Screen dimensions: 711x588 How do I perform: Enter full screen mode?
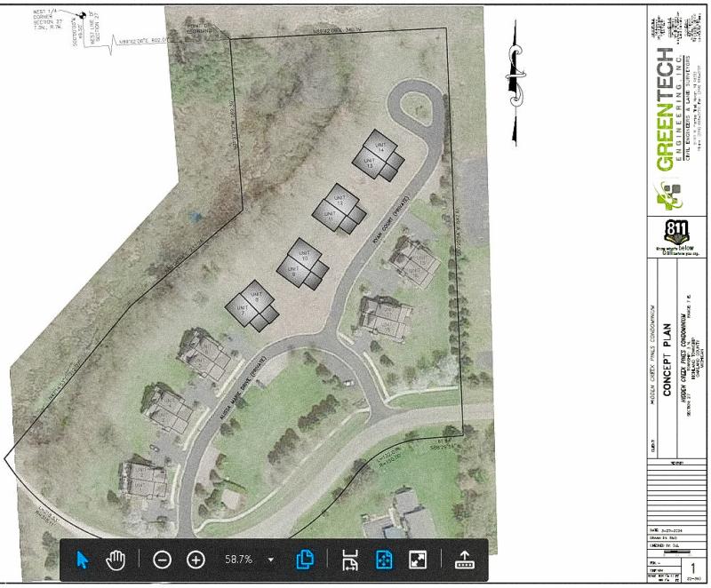tap(418, 560)
